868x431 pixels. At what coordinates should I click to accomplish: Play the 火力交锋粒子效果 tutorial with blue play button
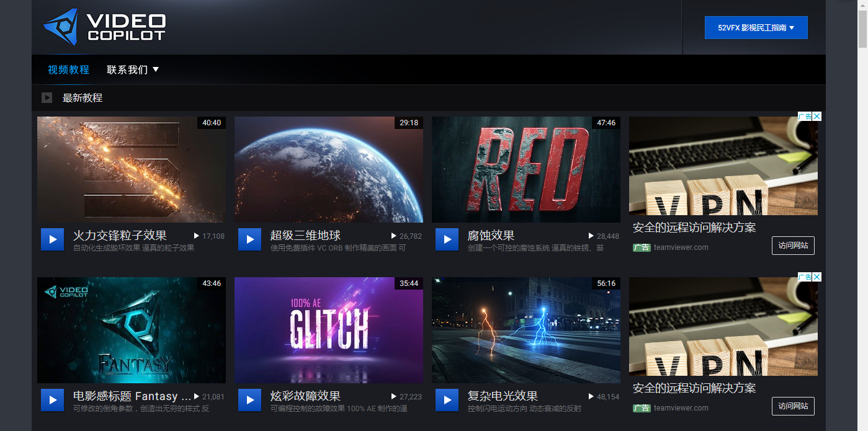(53, 239)
